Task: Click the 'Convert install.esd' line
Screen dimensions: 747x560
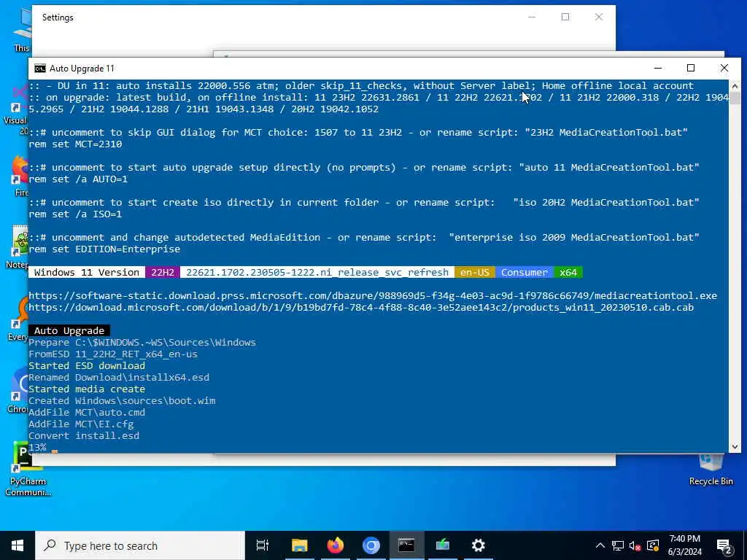Action: point(84,436)
